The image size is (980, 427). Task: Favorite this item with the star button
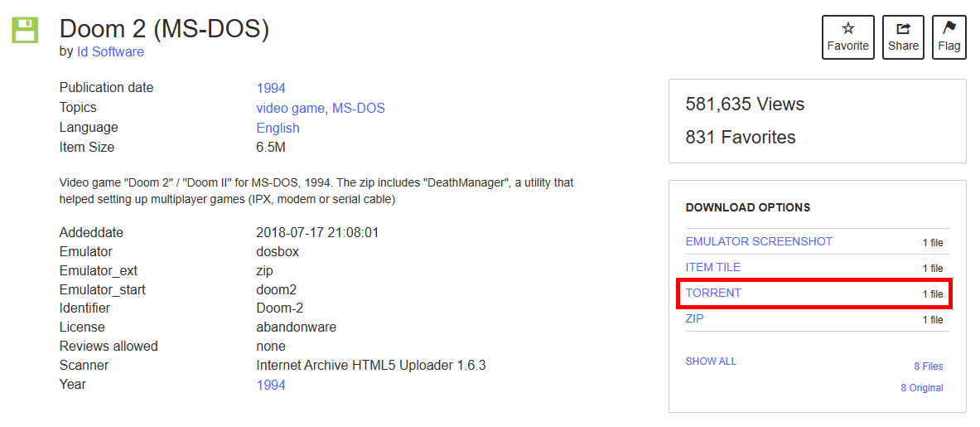[847, 37]
